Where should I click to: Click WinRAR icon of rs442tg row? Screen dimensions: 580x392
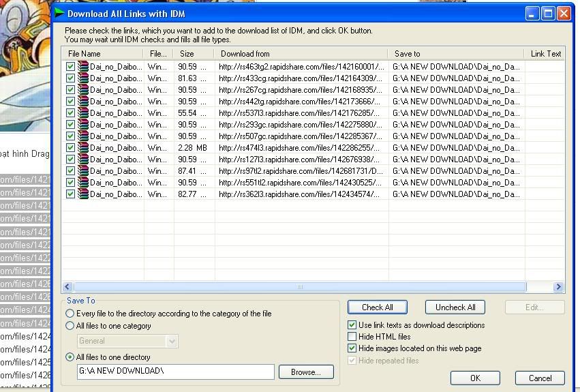83,102
